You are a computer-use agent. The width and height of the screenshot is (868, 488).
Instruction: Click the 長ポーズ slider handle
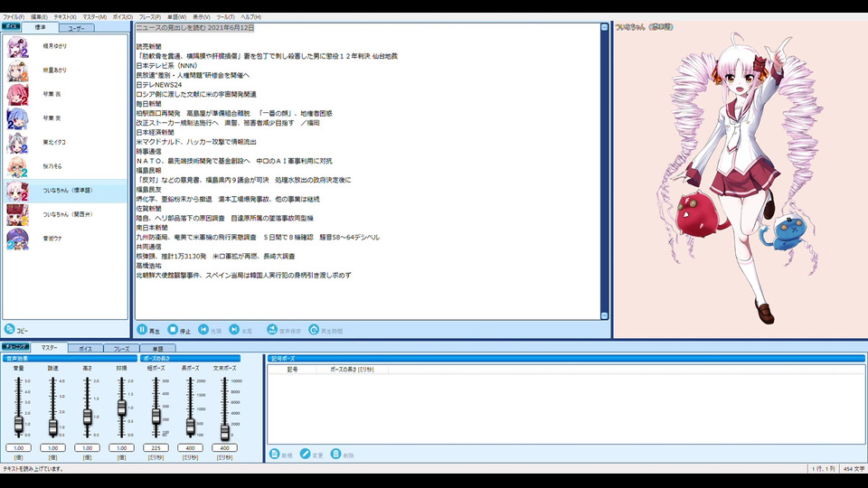191,426
